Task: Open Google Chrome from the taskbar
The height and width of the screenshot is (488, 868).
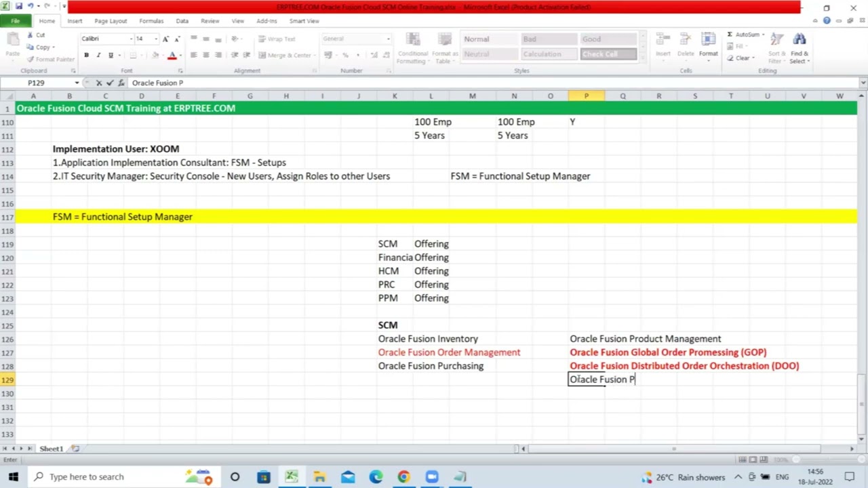Action: pyautogui.click(x=403, y=477)
